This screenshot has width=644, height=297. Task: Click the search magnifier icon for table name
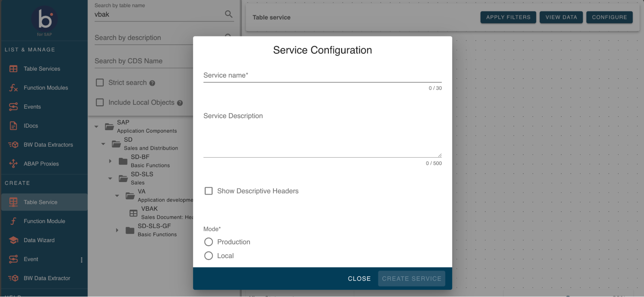(228, 14)
